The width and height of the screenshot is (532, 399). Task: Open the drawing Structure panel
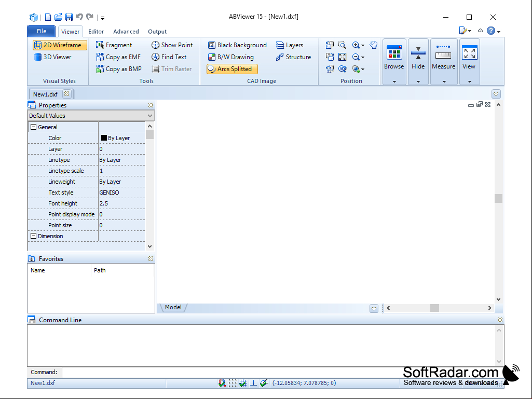(293, 57)
